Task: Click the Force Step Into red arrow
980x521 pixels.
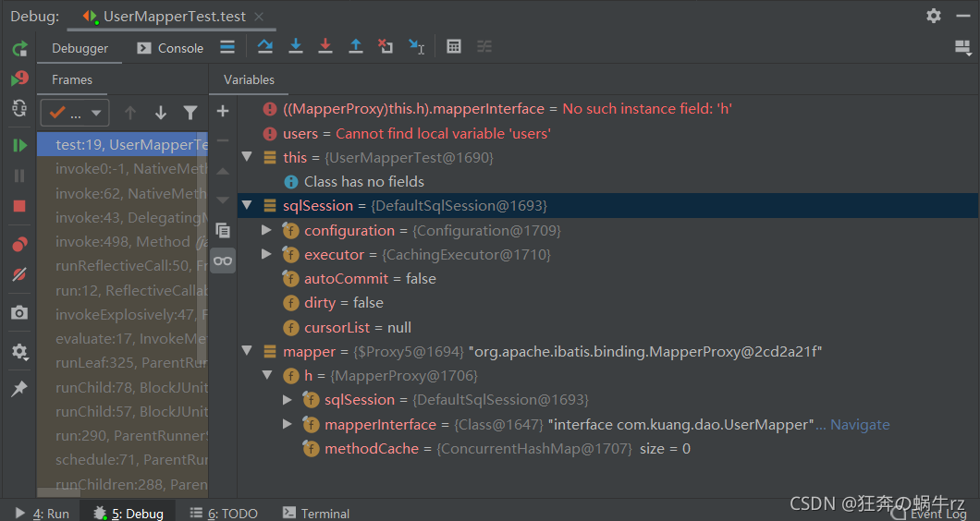Action: (x=325, y=46)
